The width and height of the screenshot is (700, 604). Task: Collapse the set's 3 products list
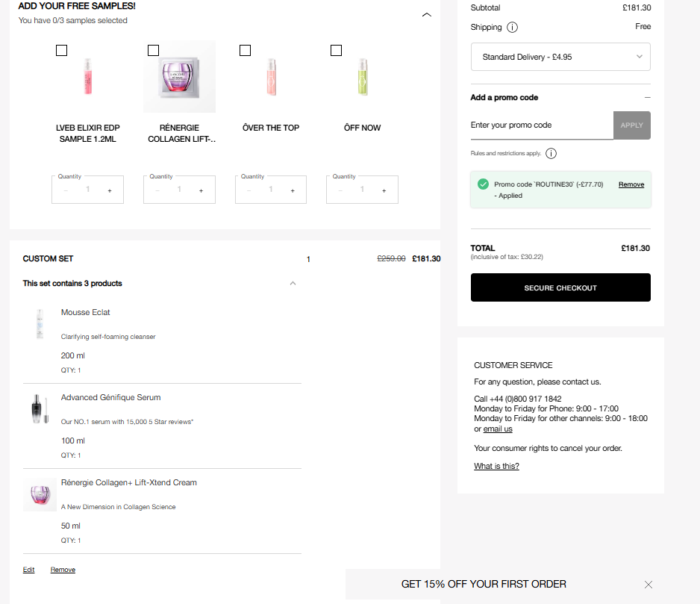coord(293,284)
